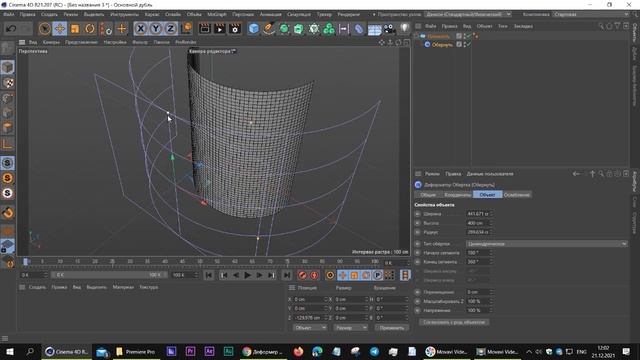This screenshot has width=640, height=360.
Task: Open the Объект coordinate mode dropdown
Action: click(309, 328)
